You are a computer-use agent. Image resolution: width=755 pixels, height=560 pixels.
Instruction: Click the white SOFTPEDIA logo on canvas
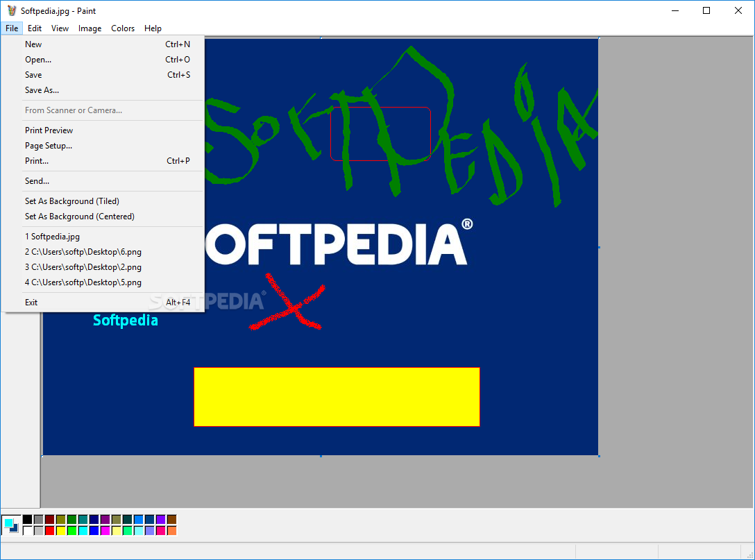339,243
